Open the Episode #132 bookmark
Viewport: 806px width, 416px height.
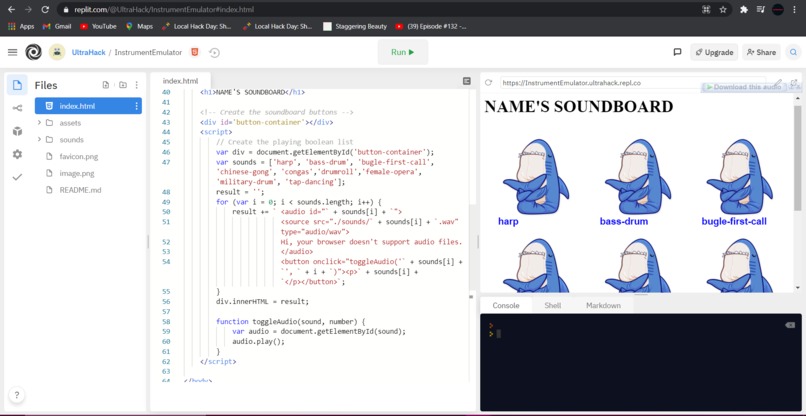click(431, 26)
